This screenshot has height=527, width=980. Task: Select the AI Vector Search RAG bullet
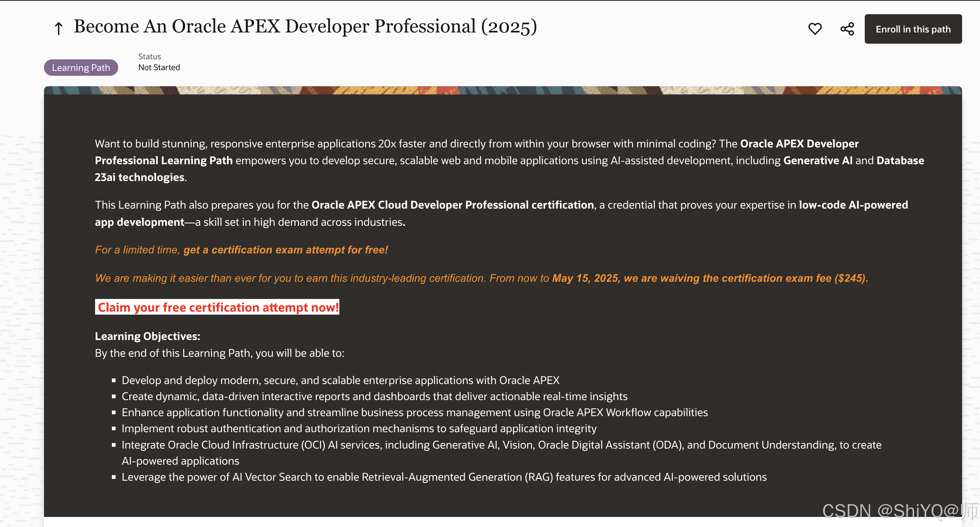pyautogui.click(x=444, y=476)
